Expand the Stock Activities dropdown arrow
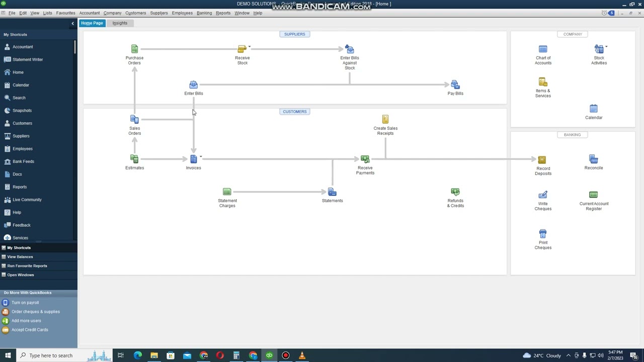The height and width of the screenshot is (362, 644). [606, 47]
